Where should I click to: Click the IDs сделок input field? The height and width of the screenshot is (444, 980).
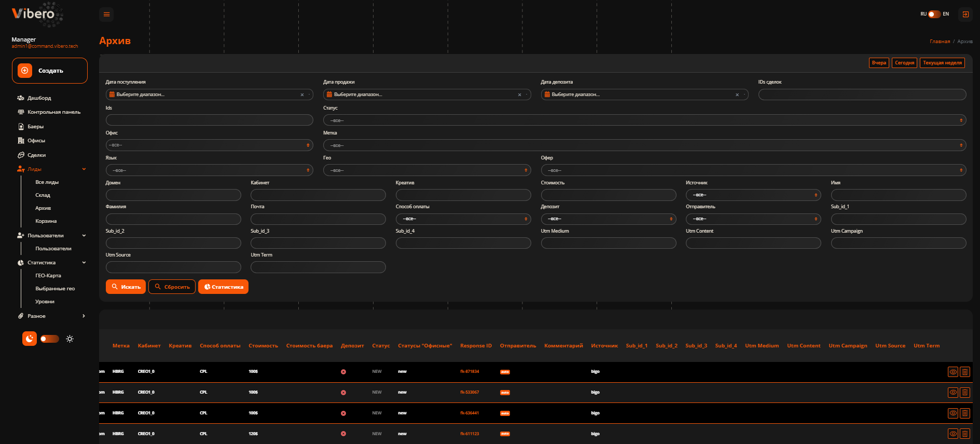click(862, 95)
